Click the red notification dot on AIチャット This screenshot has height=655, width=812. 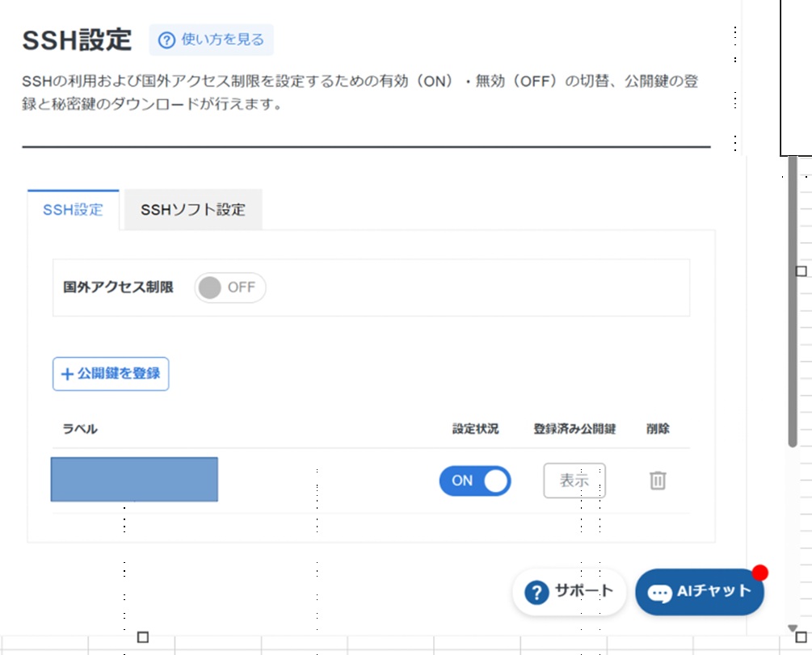759,573
